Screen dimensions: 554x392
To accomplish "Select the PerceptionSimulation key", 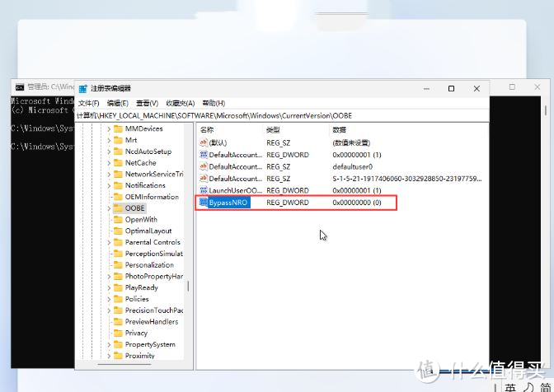I will point(154,254).
